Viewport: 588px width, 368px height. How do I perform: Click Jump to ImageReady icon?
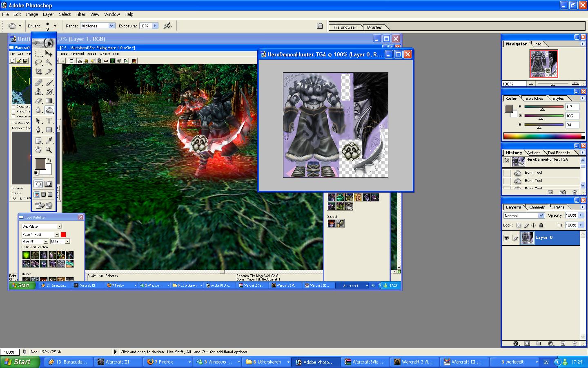click(44, 205)
